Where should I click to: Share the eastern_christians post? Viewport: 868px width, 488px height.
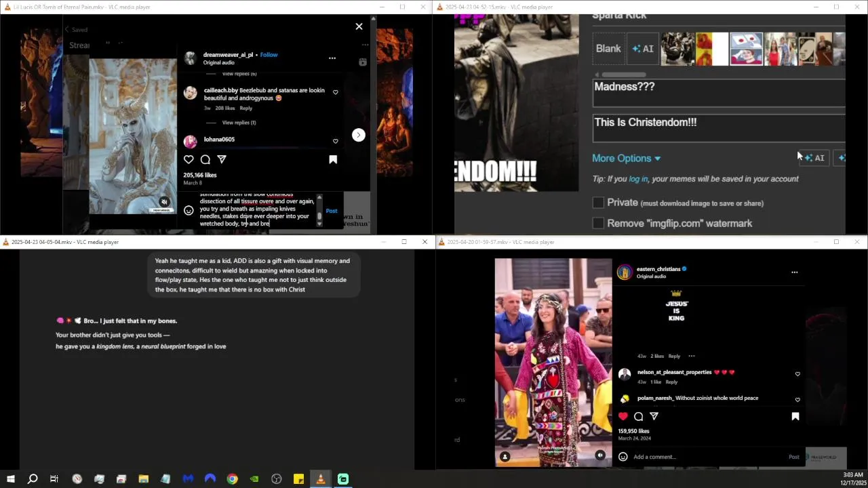[654, 416]
